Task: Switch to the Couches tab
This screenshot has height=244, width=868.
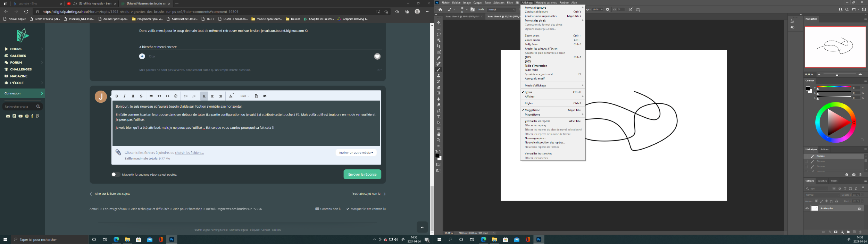Action: tap(822, 181)
